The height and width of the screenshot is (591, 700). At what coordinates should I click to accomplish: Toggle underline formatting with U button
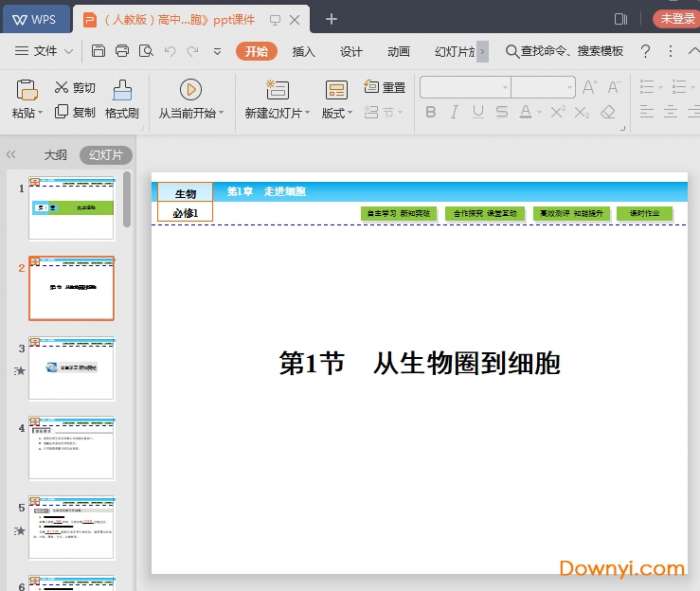pos(478,112)
